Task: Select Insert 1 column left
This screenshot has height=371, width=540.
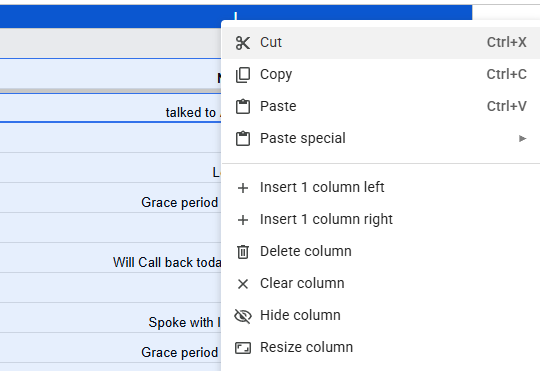Action: (x=381, y=188)
